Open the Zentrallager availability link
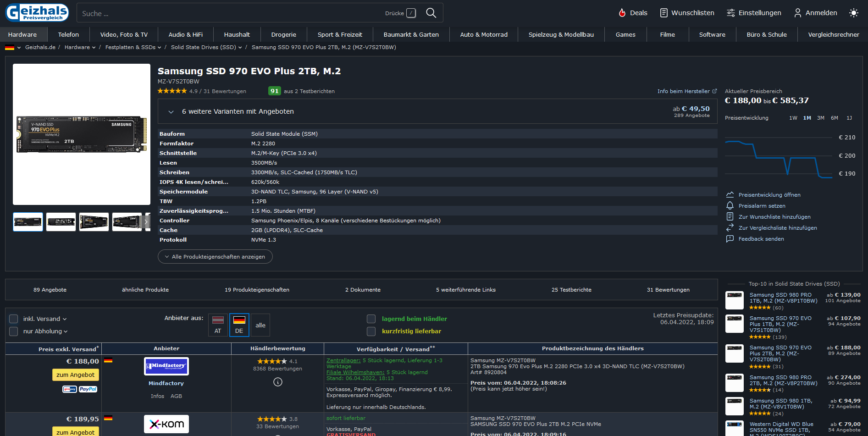 pos(343,360)
